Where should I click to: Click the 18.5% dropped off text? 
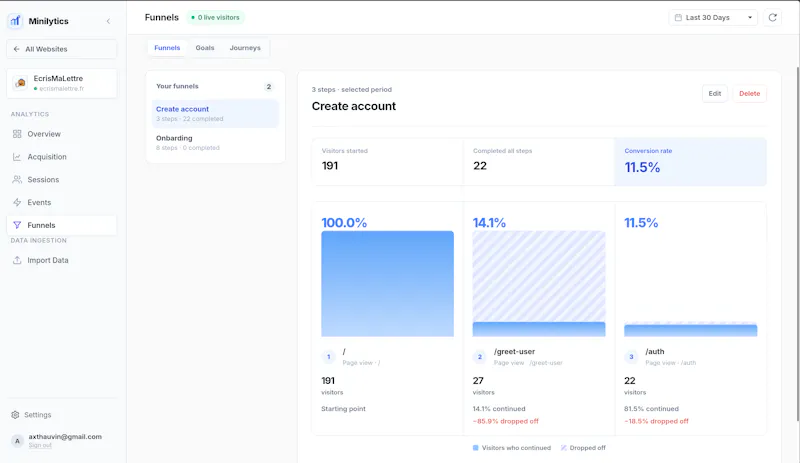[x=656, y=421]
